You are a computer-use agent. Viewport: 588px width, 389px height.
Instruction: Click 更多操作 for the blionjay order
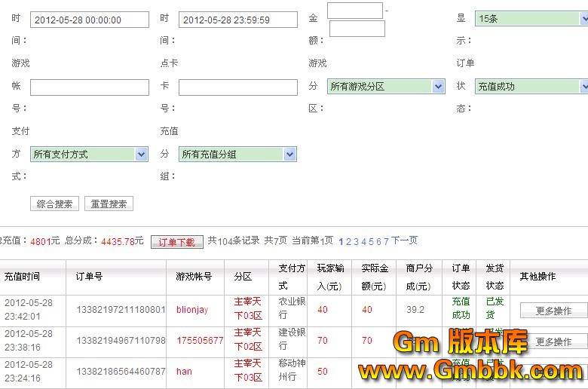(x=553, y=311)
